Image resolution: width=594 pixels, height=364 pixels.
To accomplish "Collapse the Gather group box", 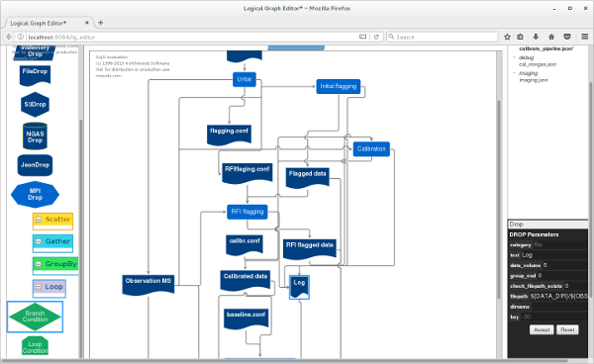I will point(39,241).
